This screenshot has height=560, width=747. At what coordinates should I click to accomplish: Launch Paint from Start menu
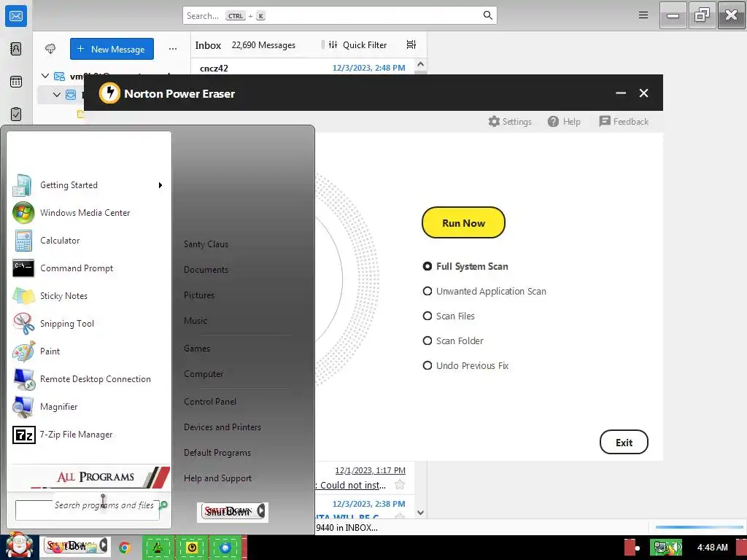click(88, 351)
